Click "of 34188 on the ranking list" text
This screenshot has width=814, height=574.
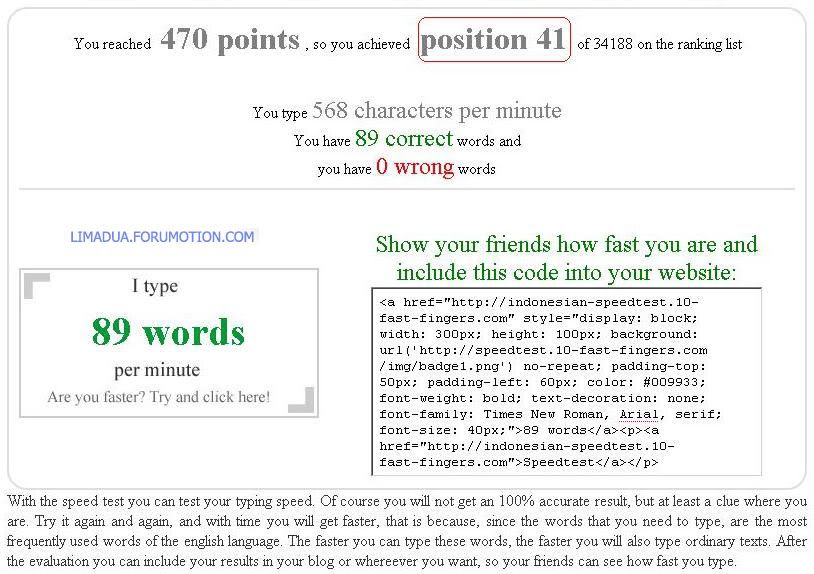tap(659, 44)
